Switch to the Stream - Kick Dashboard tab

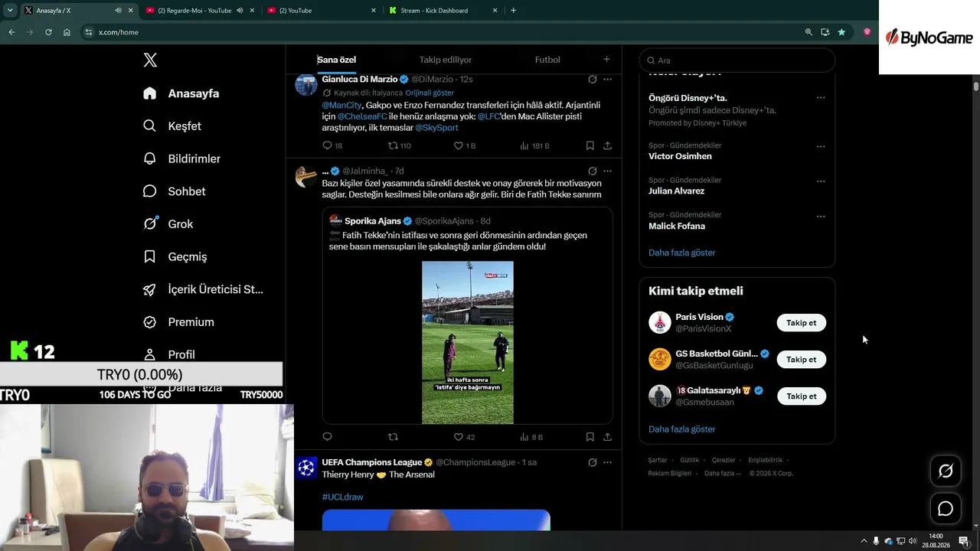[x=443, y=11]
